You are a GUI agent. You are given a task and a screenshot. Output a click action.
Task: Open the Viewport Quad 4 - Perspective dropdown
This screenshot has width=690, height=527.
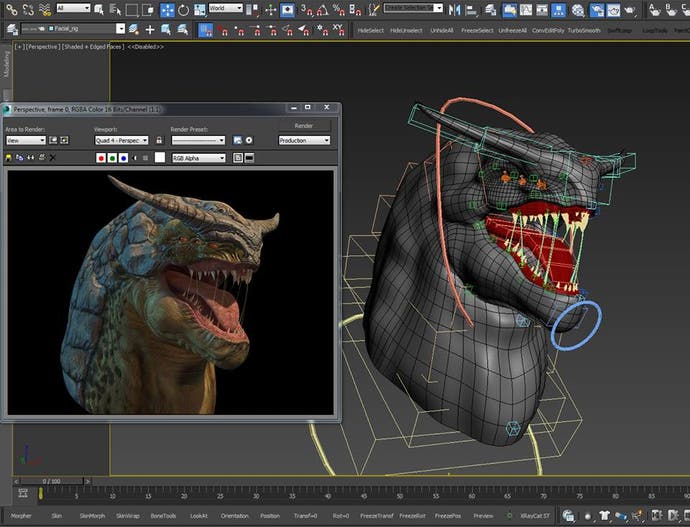click(x=121, y=140)
